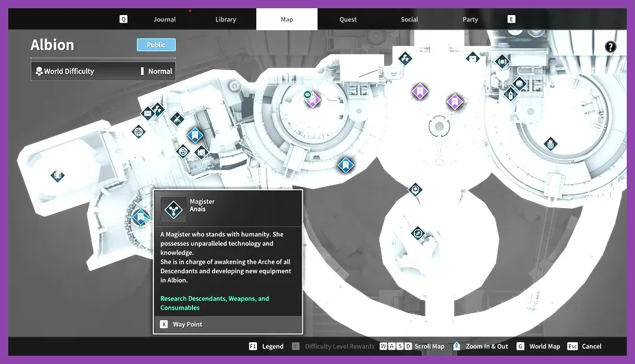635x364 pixels.
Task: Select the broadcast signal map marker
Action: [502, 62]
